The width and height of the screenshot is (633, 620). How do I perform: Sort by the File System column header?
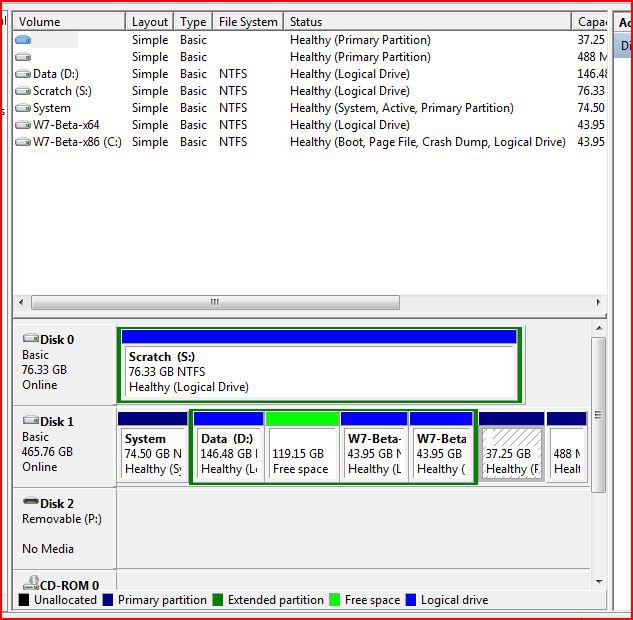point(248,21)
